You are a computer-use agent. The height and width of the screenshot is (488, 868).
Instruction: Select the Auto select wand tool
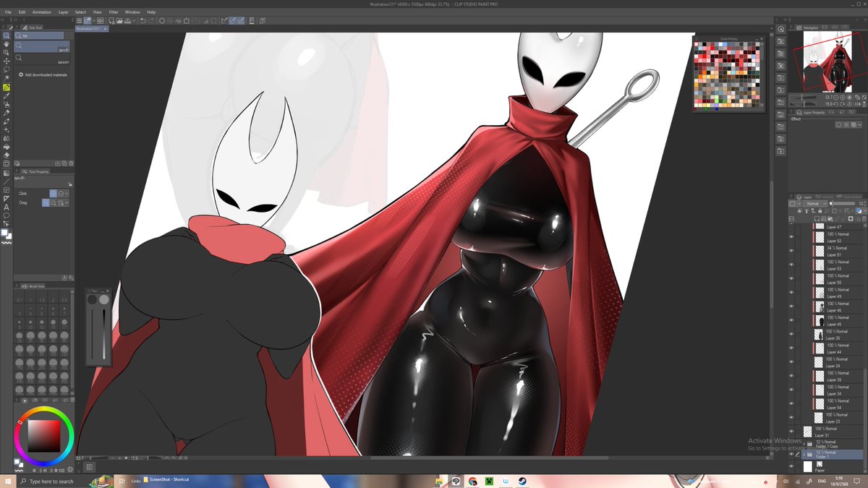tap(7, 79)
